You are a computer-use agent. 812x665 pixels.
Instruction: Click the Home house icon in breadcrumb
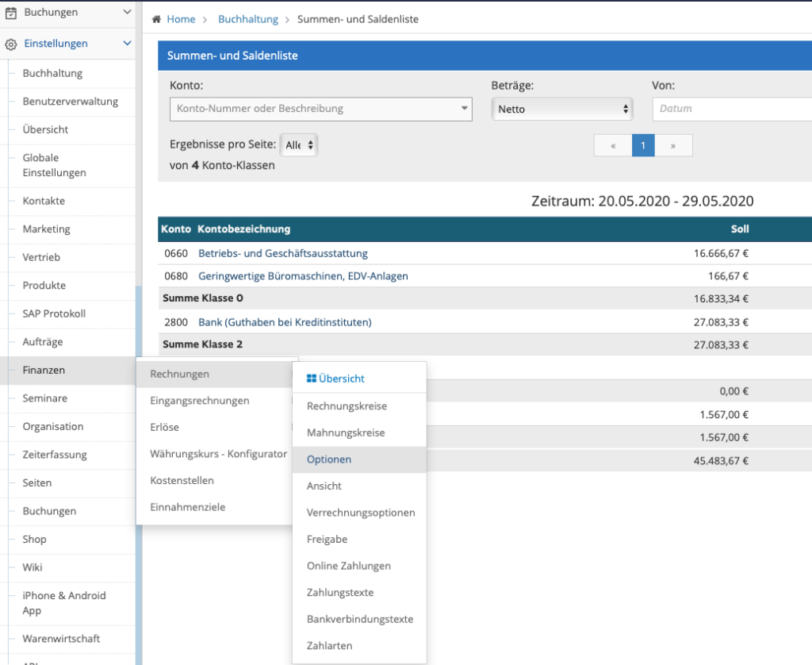click(156, 19)
